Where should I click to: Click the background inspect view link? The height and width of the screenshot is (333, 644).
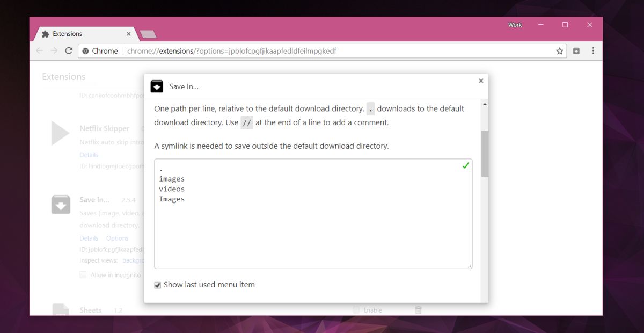[134, 260]
